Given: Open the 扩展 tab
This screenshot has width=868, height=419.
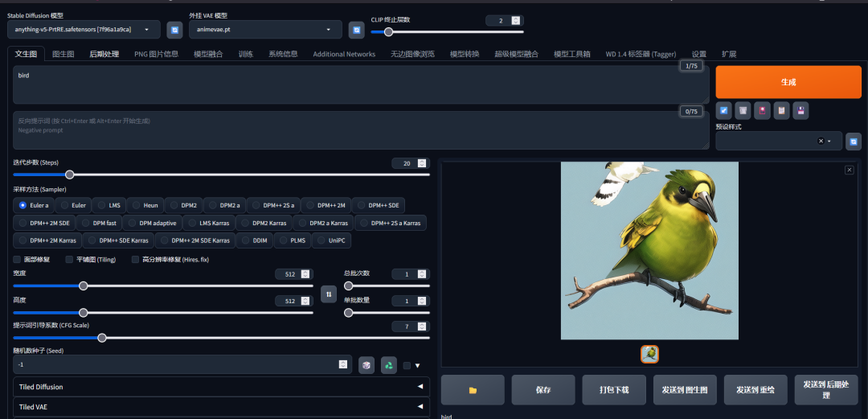Looking at the screenshot, I should [728, 54].
